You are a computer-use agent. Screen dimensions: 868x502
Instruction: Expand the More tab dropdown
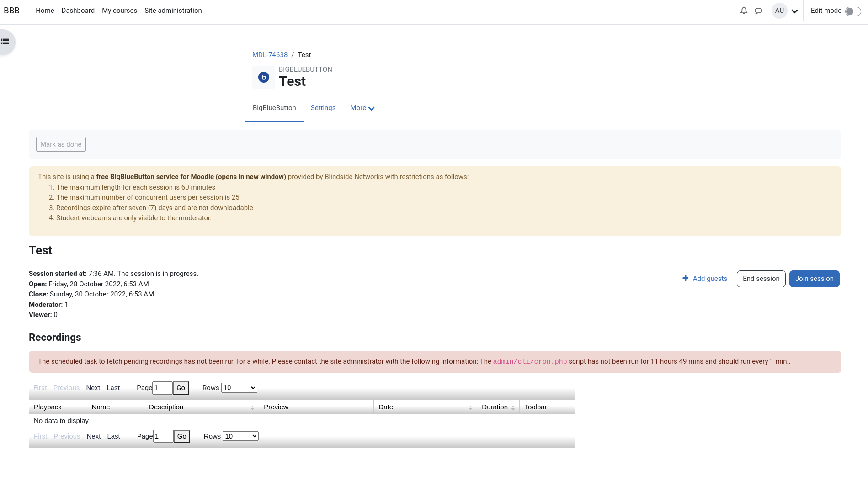point(362,108)
